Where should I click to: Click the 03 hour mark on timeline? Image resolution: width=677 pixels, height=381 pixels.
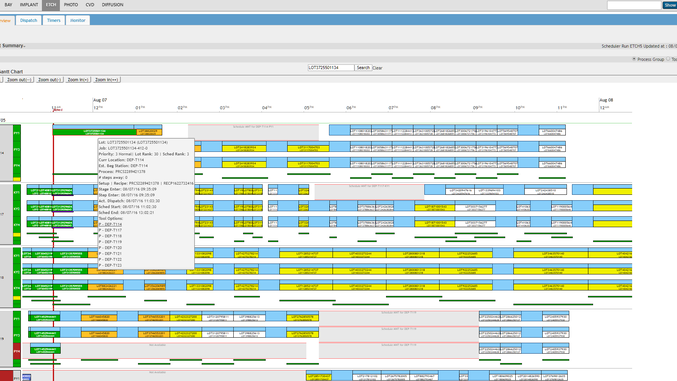(x=224, y=108)
